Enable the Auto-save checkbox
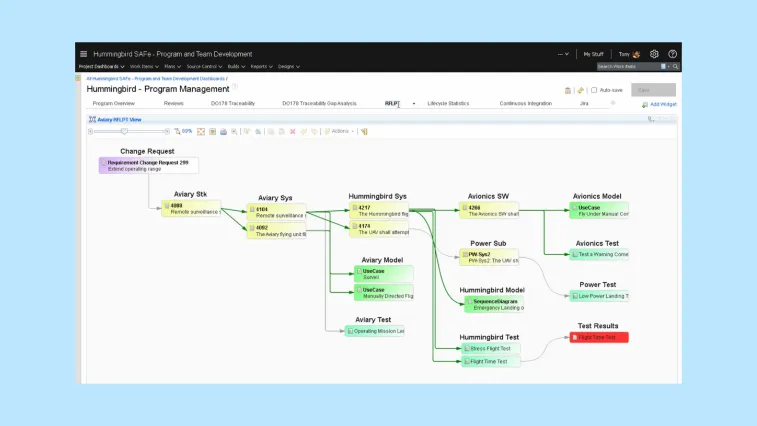This screenshot has width=757, height=426. pyautogui.click(x=594, y=90)
